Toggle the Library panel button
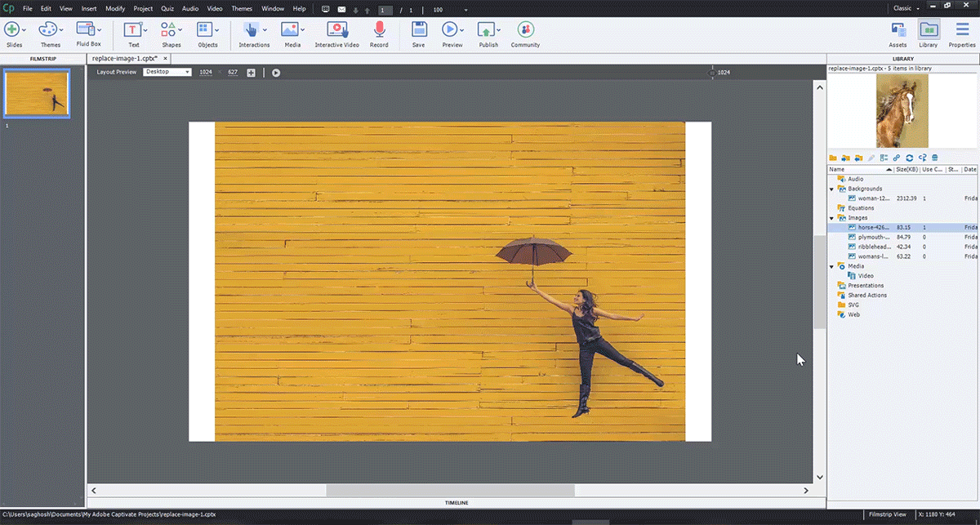The height and width of the screenshot is (525, 980). click(x=928, y=30)
